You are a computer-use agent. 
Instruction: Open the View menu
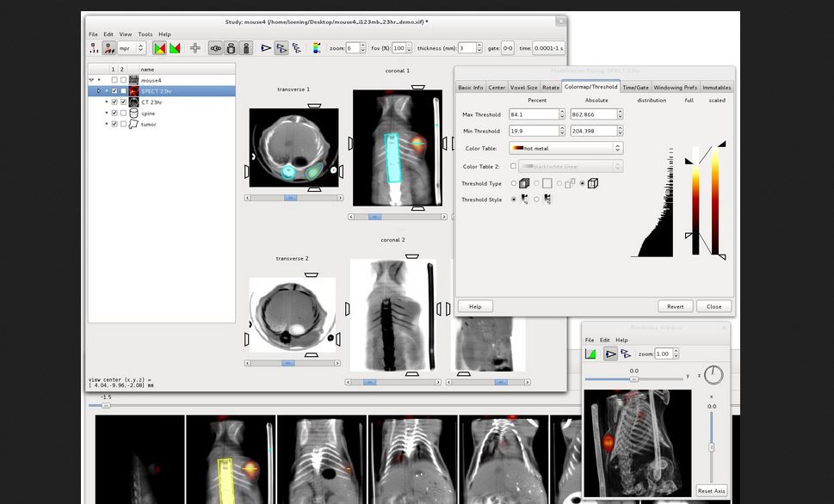point(126,34)
